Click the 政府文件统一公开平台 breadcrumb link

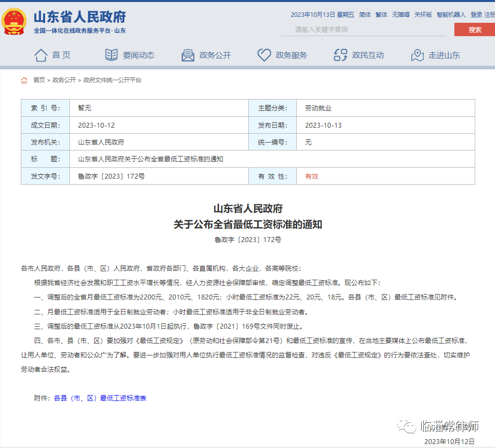pos(112,80)
